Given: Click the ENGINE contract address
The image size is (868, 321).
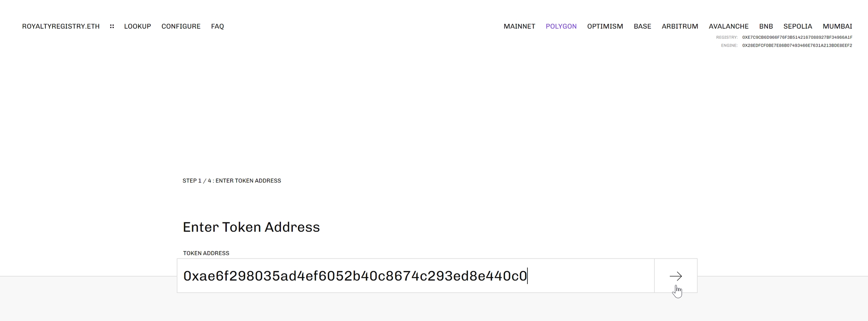Looking at the screenshot, I should (796, 45).
